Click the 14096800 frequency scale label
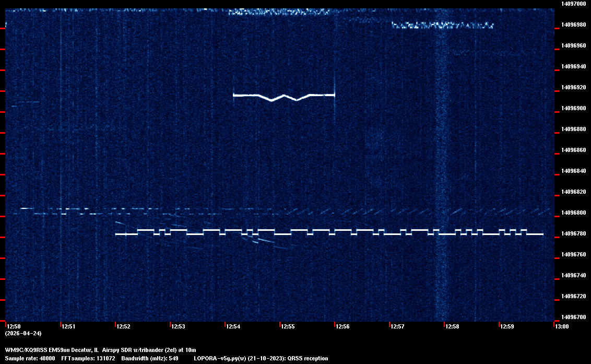Viewport: 591px width, 364px height. [573, 213]
